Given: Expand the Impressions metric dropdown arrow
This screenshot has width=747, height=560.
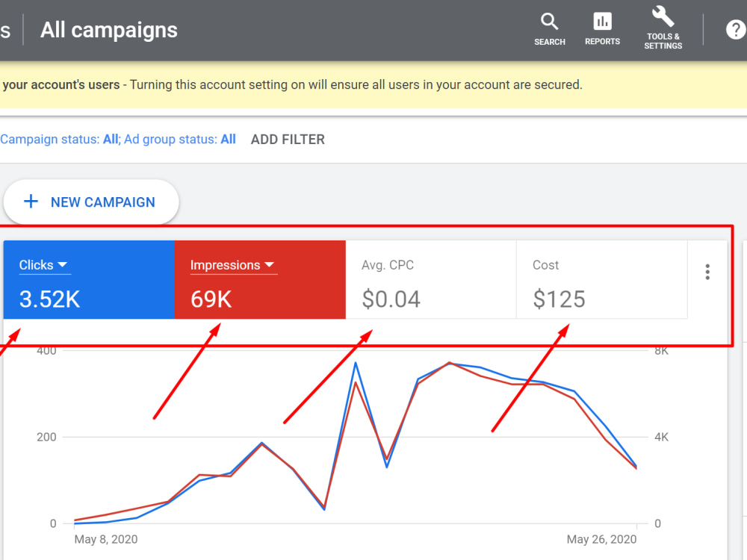Looking at the screenshot, I should 269,264.
